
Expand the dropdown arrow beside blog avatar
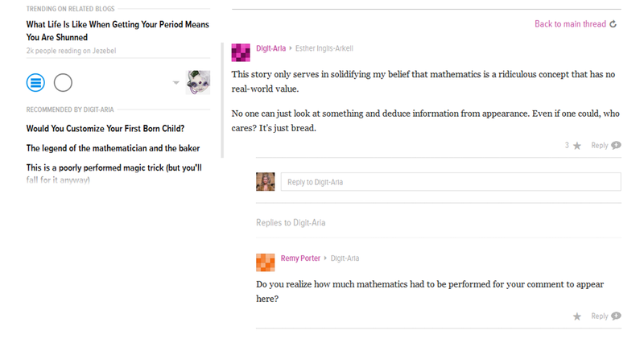(175, 83)
